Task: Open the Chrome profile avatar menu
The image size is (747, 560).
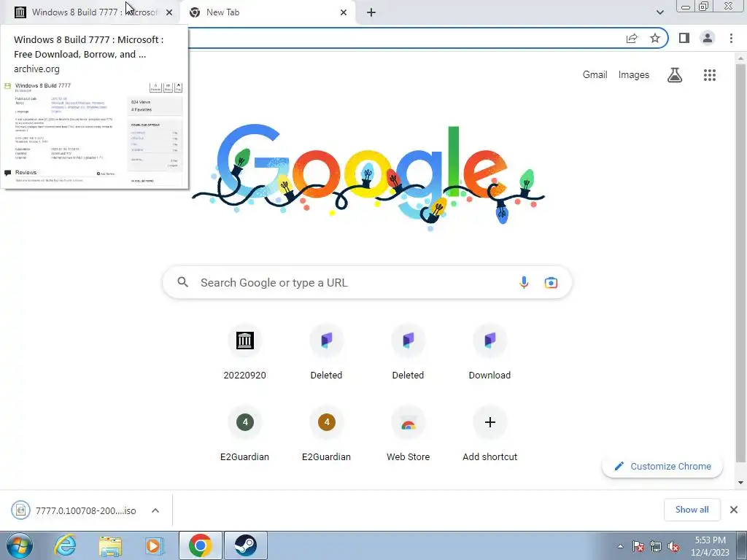Action: [708, 38]
